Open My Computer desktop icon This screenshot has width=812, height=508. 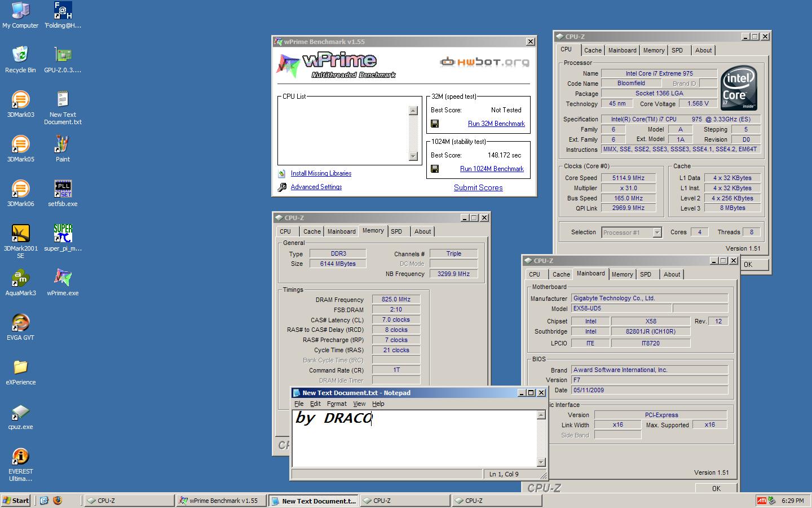pos(20,15)
